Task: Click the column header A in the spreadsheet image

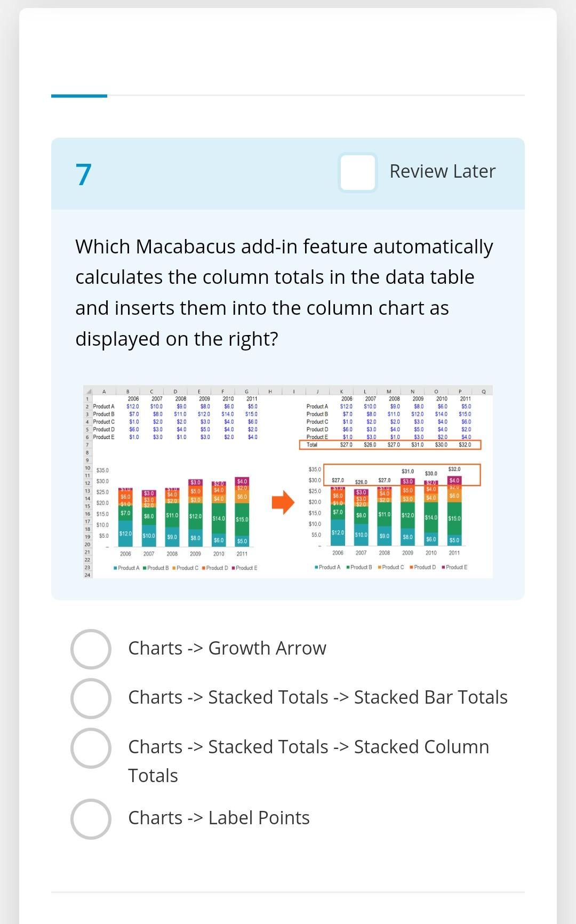Action: (103, 391)
